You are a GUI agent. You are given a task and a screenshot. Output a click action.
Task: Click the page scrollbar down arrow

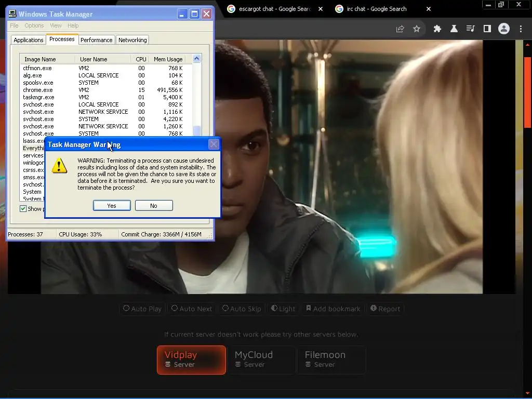click(527, 393)
